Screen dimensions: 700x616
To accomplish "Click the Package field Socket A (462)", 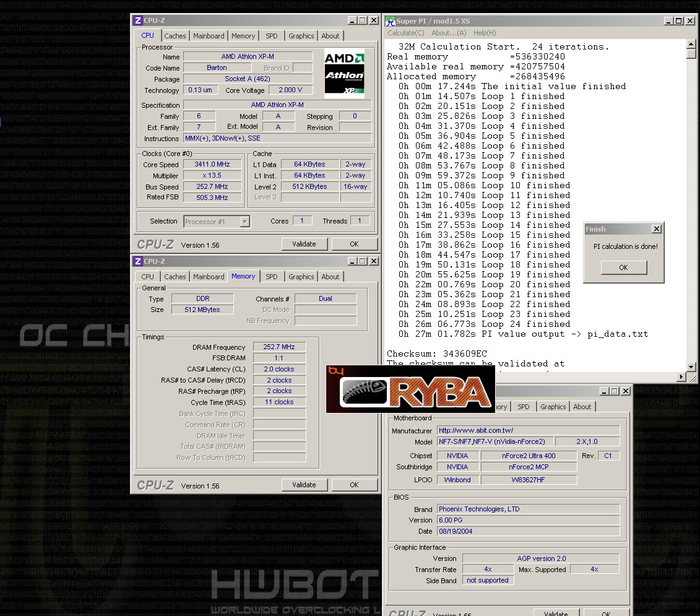I will [x=248, y=79].
